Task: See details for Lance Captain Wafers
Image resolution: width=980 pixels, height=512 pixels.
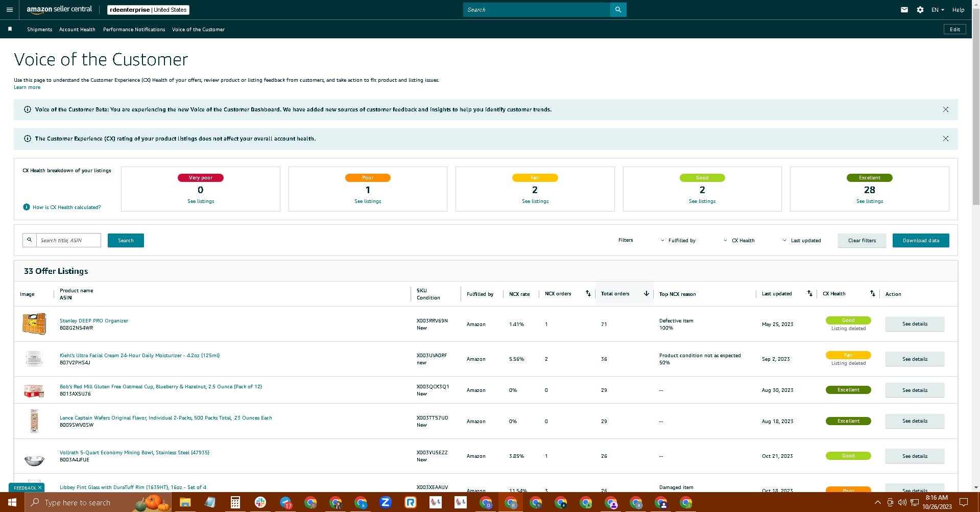Action: [x=915, y=421]
